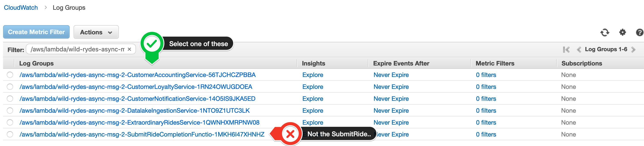Go to next page of log groups
644x146 pixels.
633,49
